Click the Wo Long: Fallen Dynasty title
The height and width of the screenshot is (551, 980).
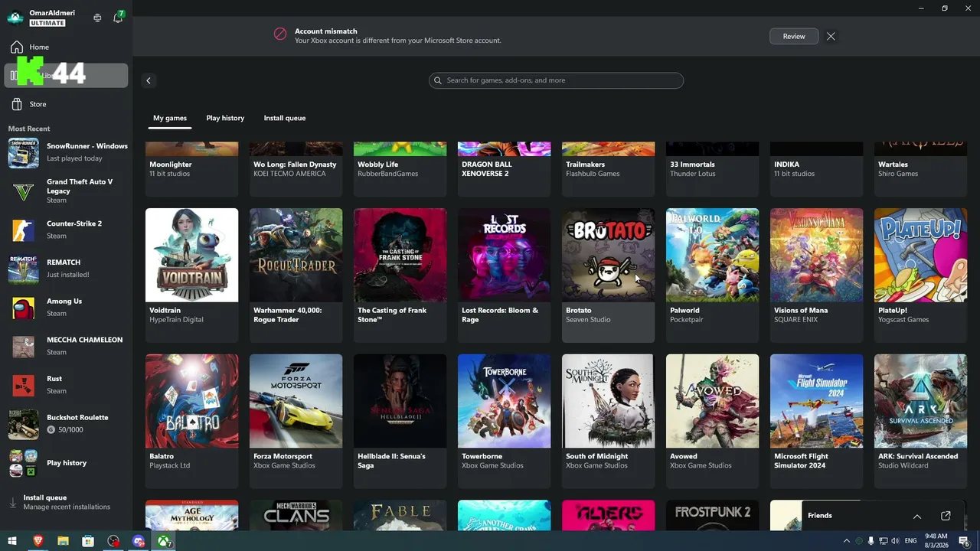(295, 165)
